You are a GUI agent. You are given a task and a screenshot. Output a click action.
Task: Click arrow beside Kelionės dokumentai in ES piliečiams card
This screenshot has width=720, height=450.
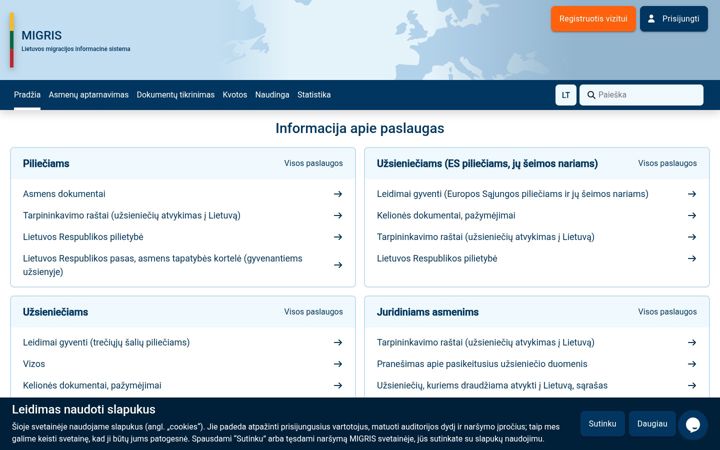tap(692, 216)
